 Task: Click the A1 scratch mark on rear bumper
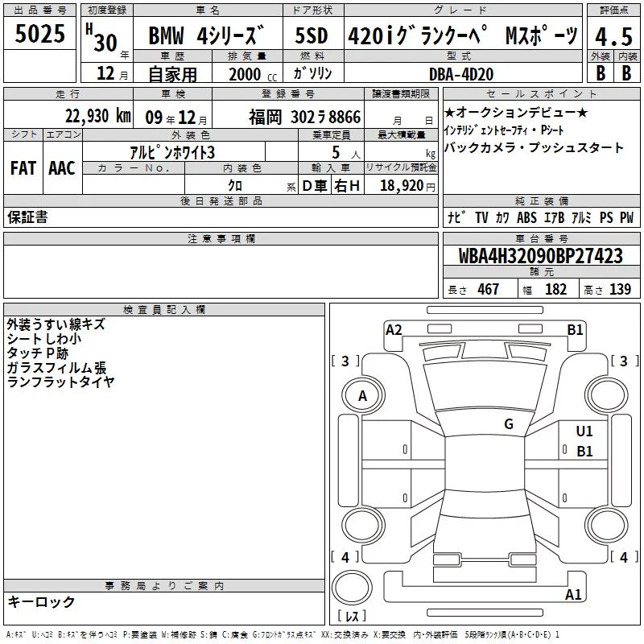(x=573, y=594)
